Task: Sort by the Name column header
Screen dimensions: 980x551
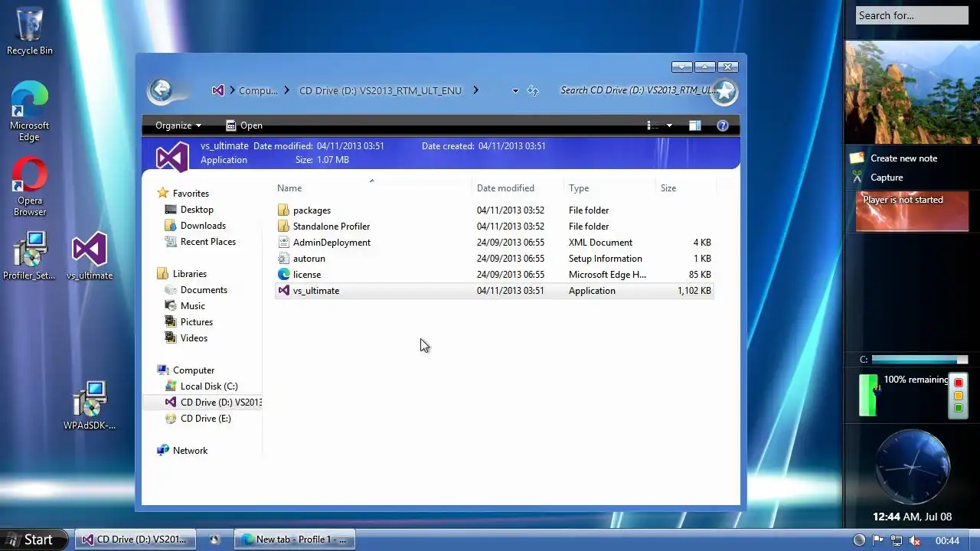Action: (372, 187)
